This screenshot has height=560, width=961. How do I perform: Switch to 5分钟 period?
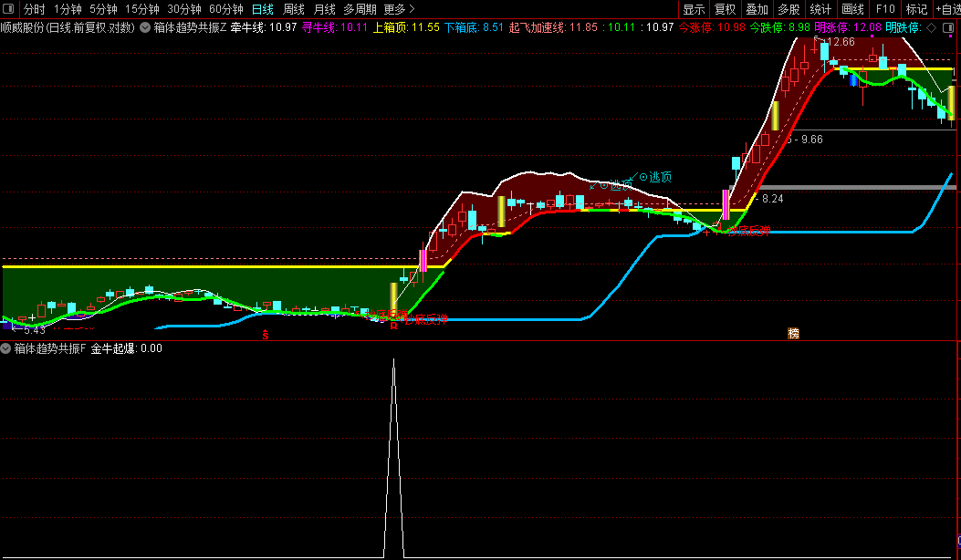103,9
